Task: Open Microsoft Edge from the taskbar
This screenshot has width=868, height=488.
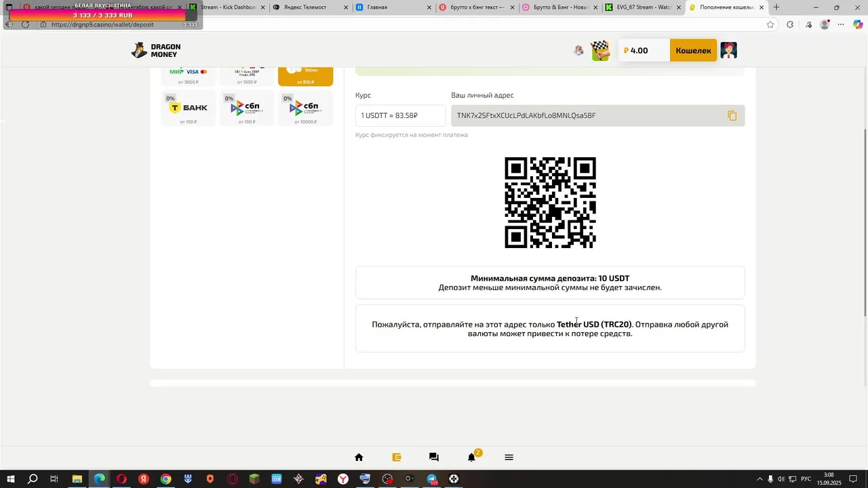Action: click(100, 479)
